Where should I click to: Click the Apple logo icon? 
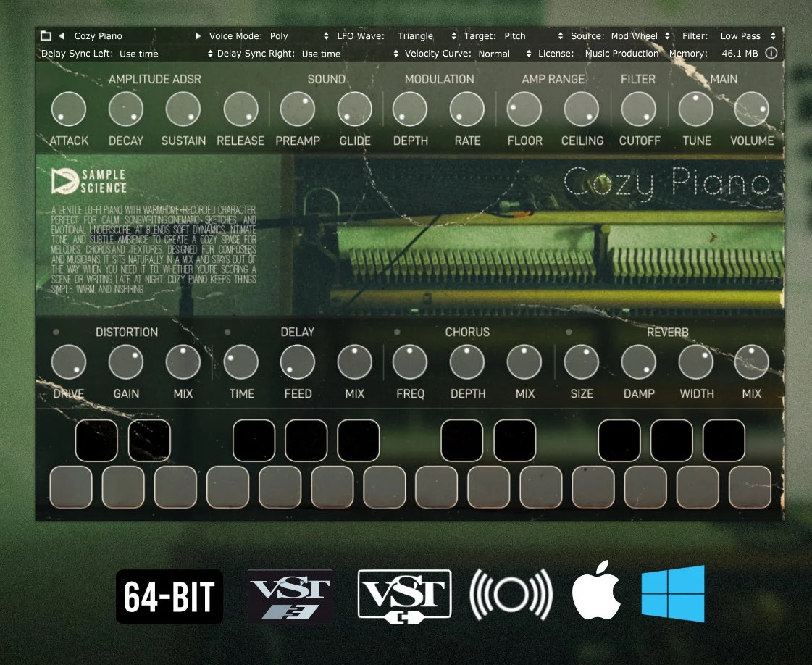click(596, 595)
